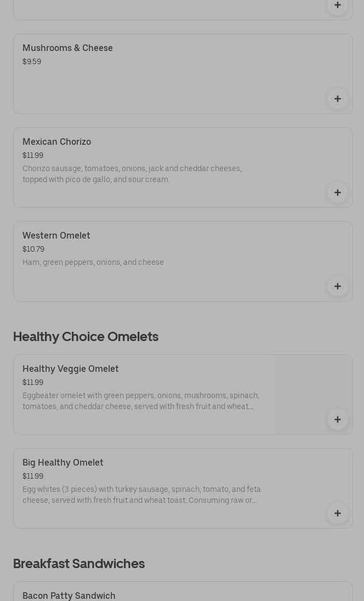Open Western Omelet item title
The image size is (364, 601).
coord(56,236)
